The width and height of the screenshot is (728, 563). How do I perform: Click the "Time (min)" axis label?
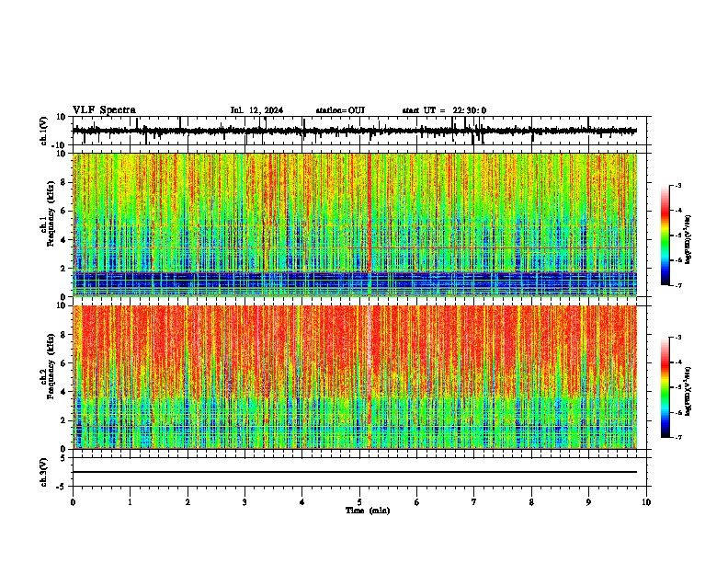[368, 511]
